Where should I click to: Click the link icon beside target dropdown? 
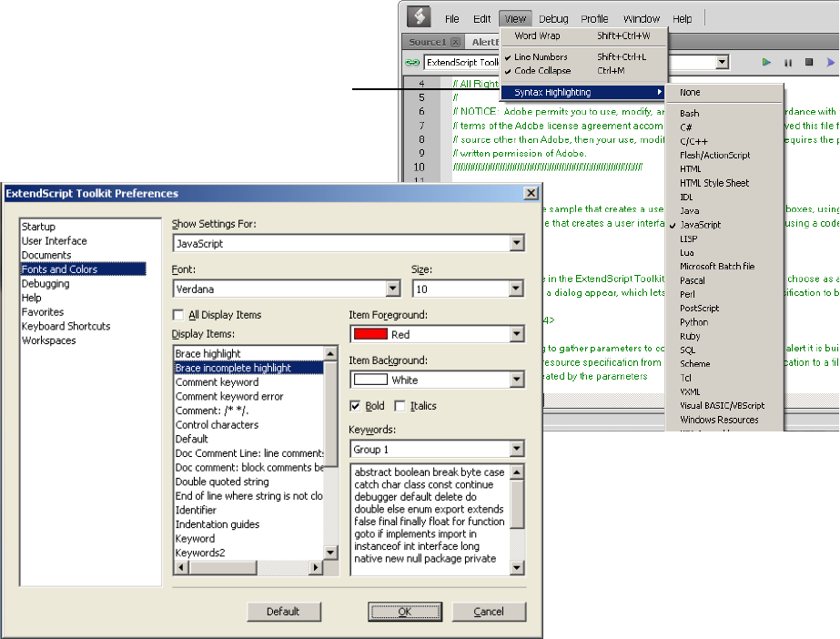412,63
